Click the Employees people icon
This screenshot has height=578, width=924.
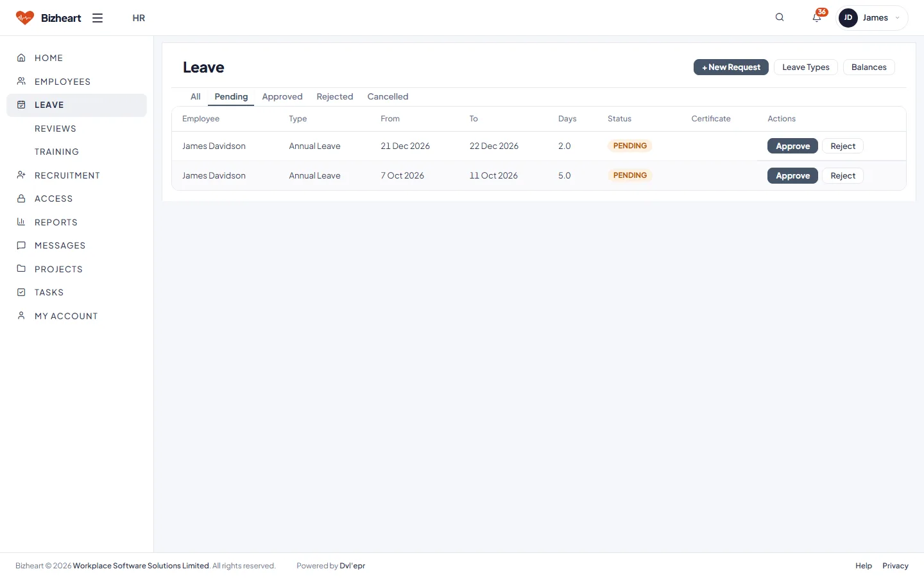tap(21, 82)
